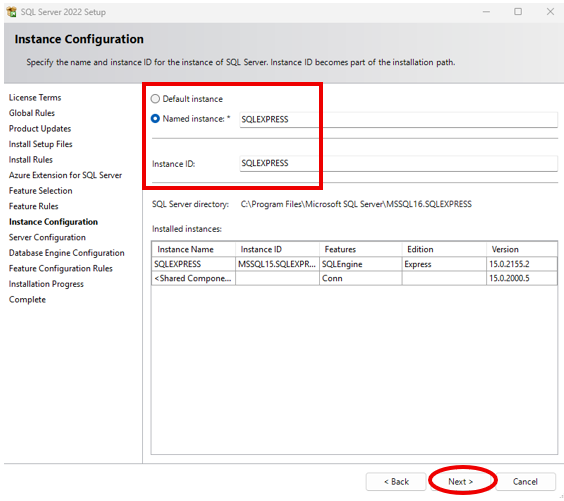Click the SQLEngine features cell
The image size is (564, 501).
point(360,264)
